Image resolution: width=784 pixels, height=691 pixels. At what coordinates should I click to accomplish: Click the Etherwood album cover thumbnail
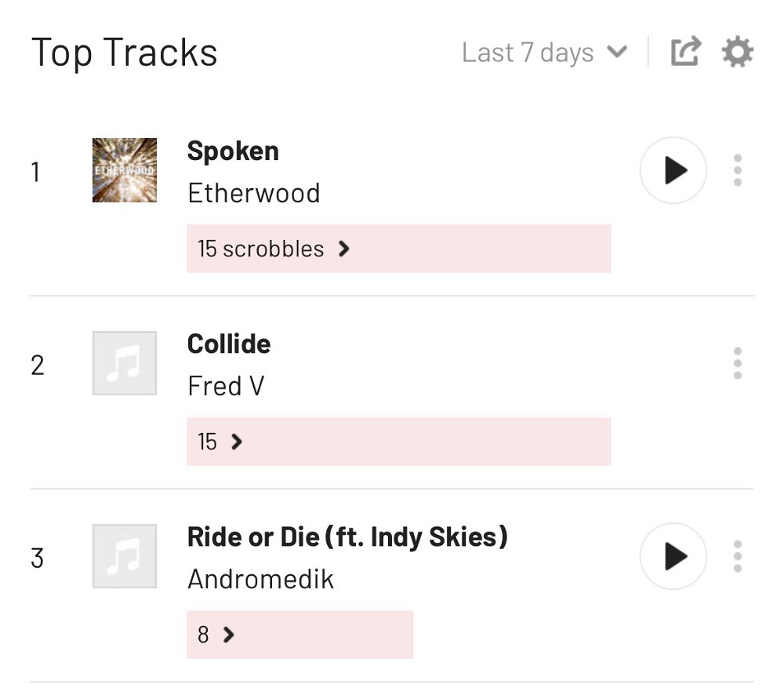[125, 170]
